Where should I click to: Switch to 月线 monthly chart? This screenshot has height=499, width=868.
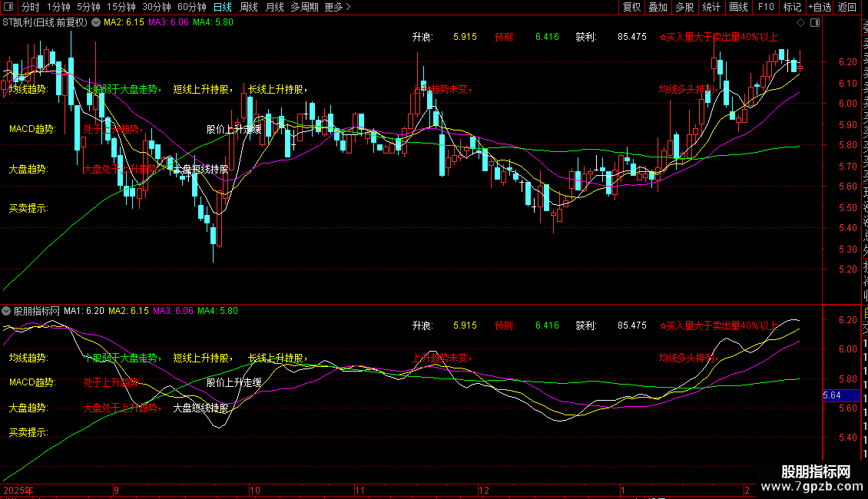274,7
